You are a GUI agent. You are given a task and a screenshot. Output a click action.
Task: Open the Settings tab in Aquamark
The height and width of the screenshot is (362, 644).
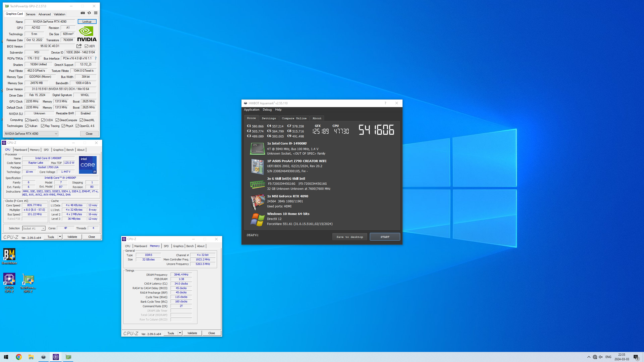[x=269, y=118]
